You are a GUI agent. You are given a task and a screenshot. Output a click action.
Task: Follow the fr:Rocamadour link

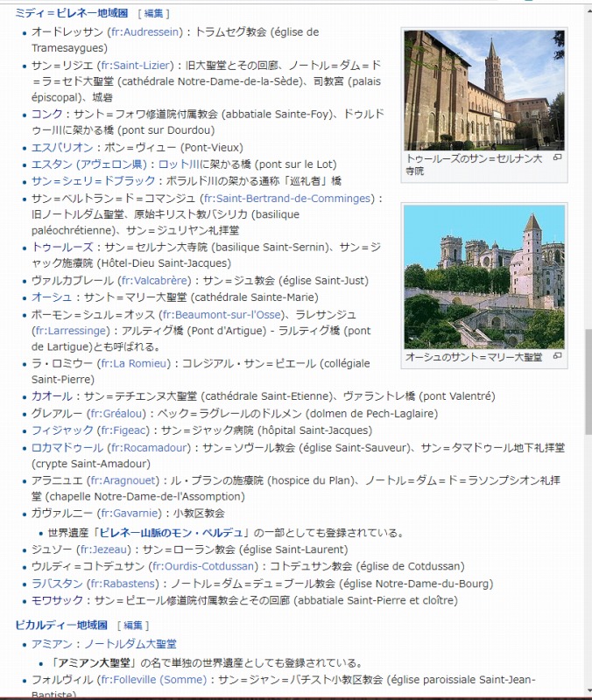(x=149, y=447)
